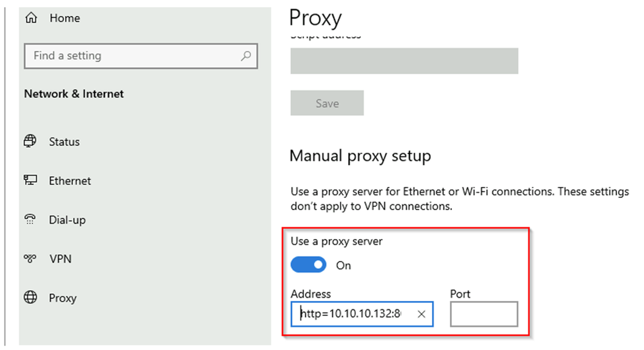
Task: Click the Dial-up icon
Action: point(30,219)
